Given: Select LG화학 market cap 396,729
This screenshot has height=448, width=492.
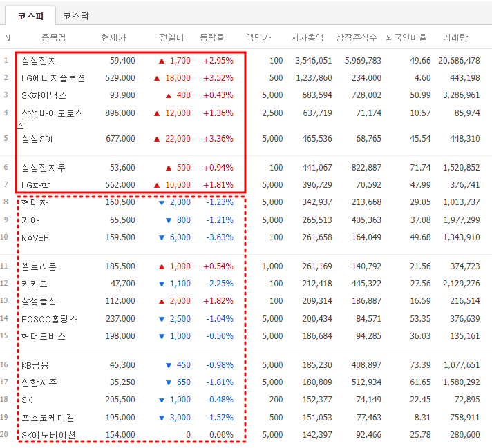Looking at the screenshot, I should (x=317, y=184).
